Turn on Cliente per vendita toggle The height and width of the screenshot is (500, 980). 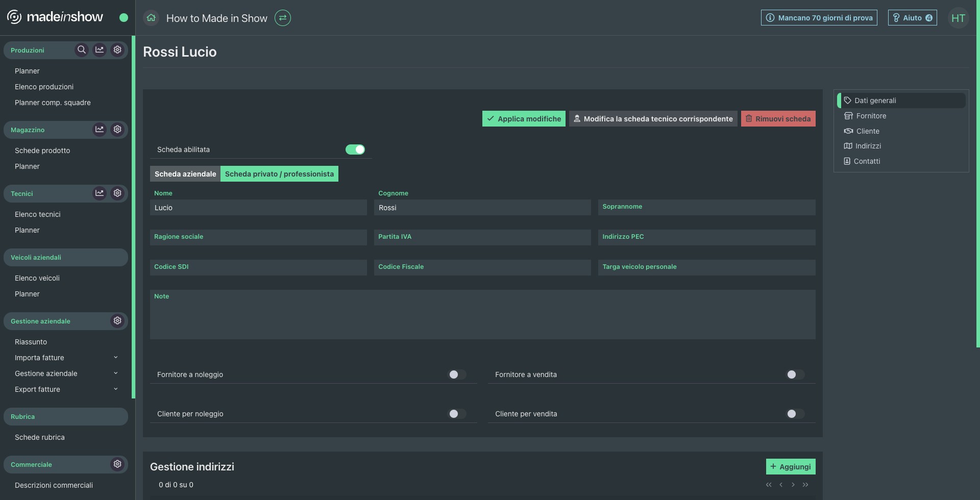(795, 414)
